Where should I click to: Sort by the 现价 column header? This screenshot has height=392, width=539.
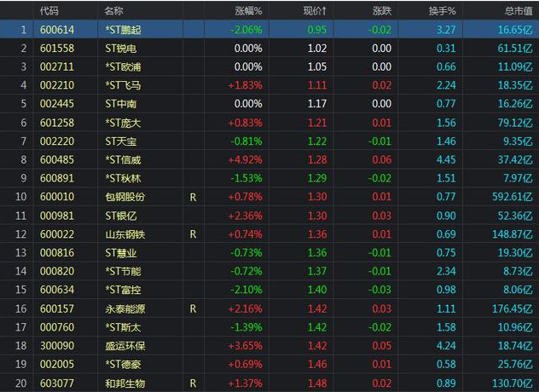(315, 11)
